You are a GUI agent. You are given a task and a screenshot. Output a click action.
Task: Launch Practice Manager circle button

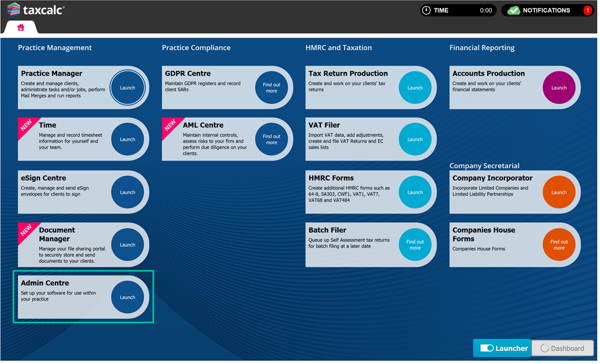point(127,88)
